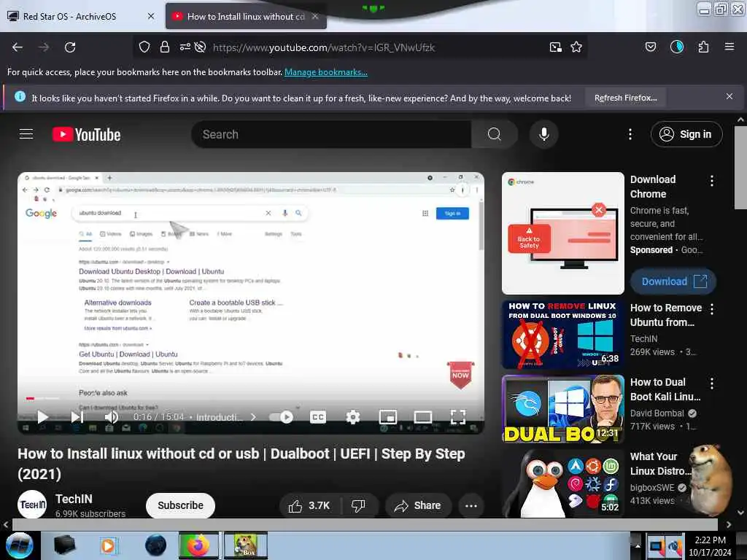This screenshot has height=560, width=747.
Task: Open options for How to Dual Boot Kali video
Action: pyautogui.click(x=712, y=384)
